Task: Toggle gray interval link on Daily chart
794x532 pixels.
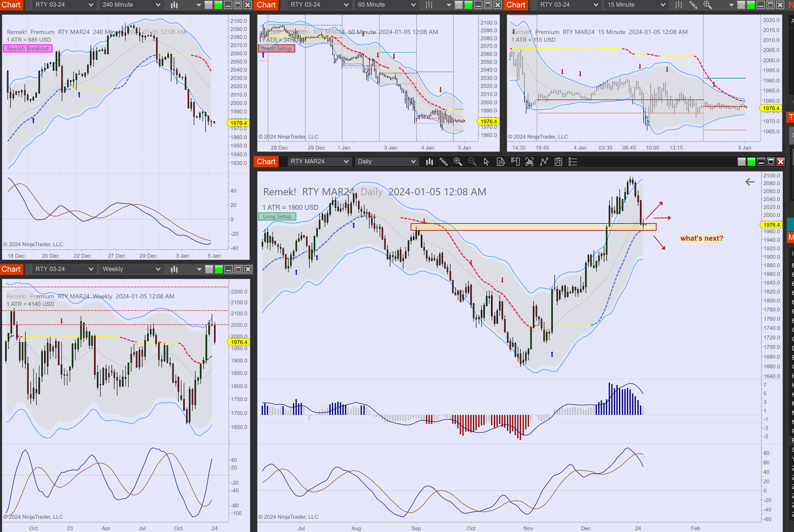Action: coord(742,162)
